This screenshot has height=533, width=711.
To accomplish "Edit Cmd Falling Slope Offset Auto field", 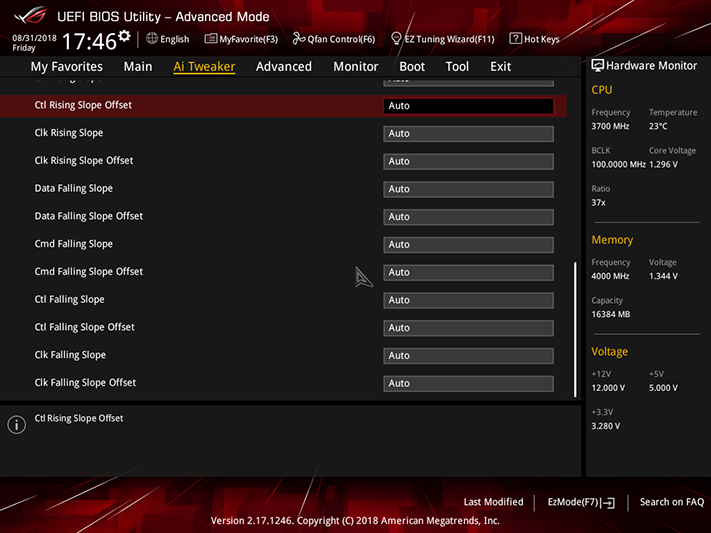I will [x=468, y=272].
